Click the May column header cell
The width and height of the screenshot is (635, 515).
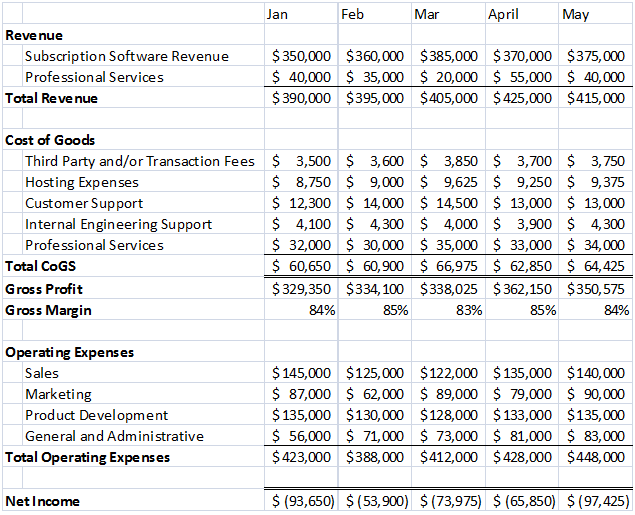(595, 14)
